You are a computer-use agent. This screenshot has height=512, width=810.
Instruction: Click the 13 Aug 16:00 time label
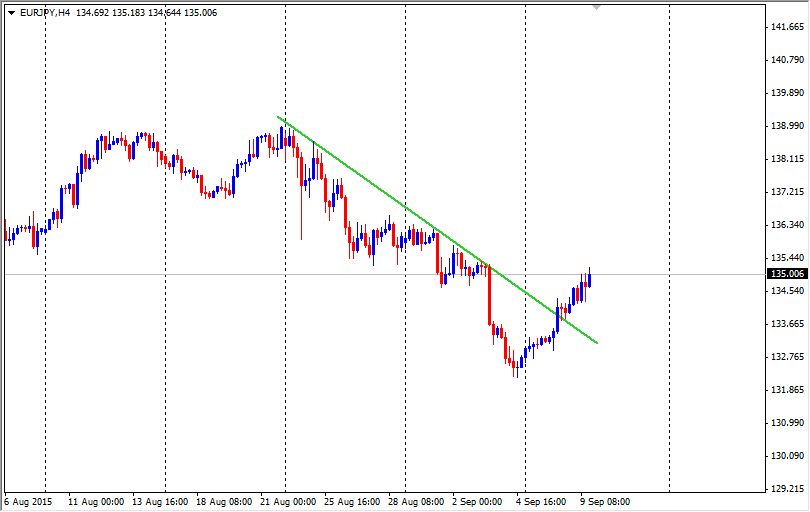[160, 502]
